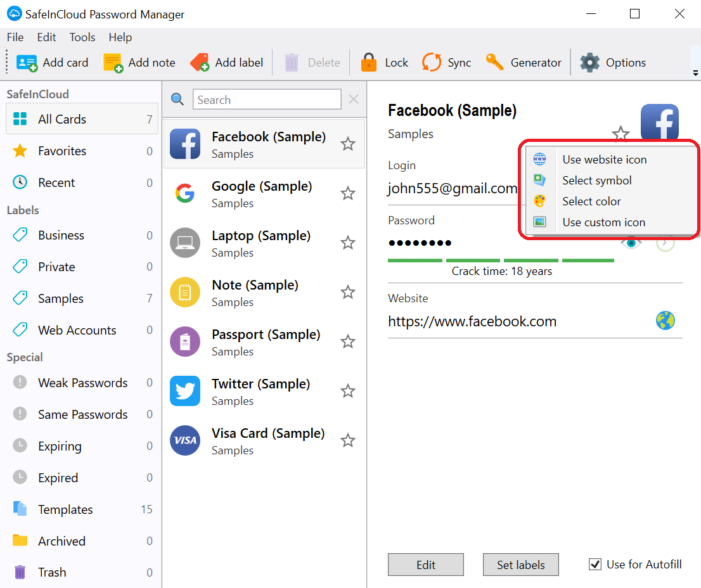Click the Add note toolbar button
The height and width of the screenshot is (588, 701).
[x=139, y=63]
